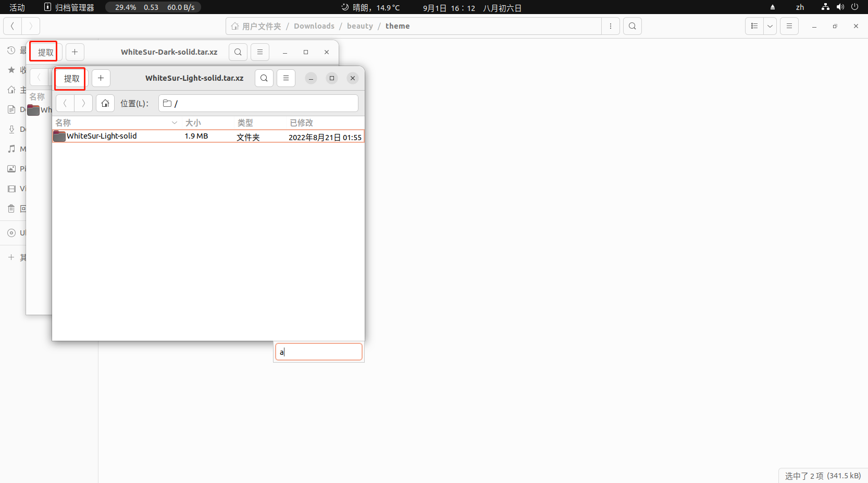The image size is (868, 483).
Task: Minimize the WhiteSur-Dark-solid archive window
Action: pos(285,52)
